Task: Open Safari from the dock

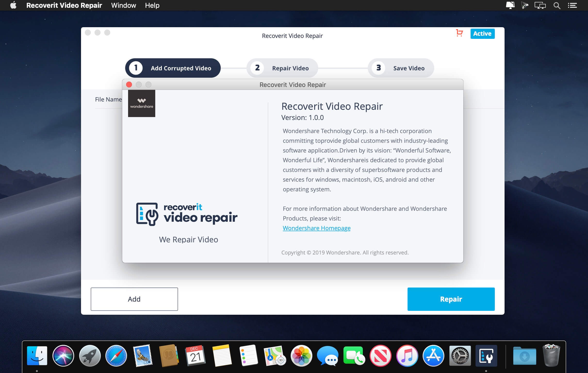Action: 116,356
